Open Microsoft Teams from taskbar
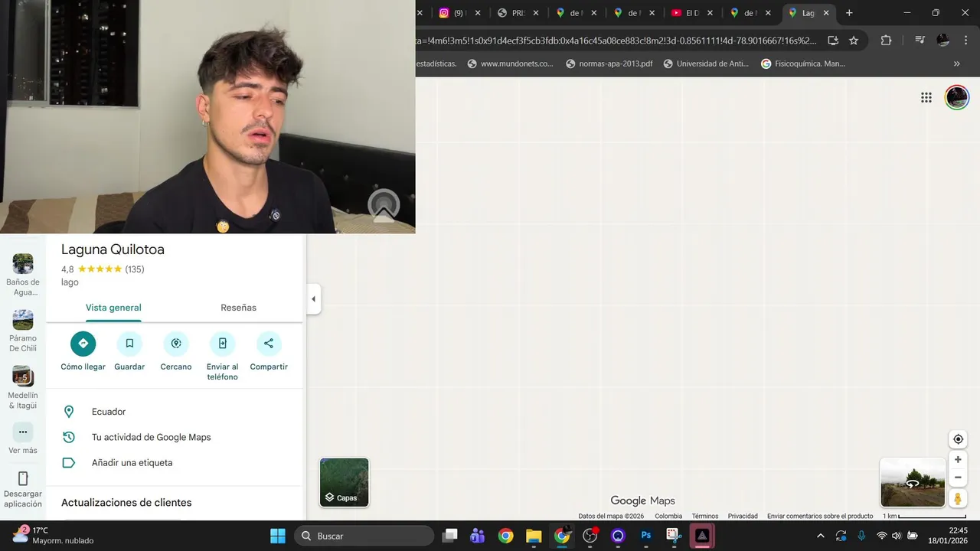This screenshot has height=551, width=980. click(x=478, y=536)
